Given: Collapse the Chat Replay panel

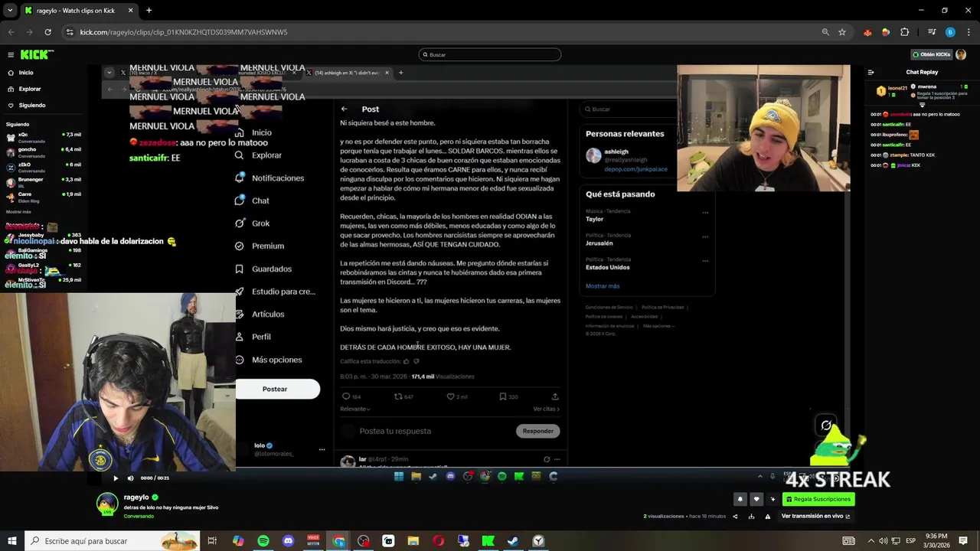Looking at the screenshot, I should [871, 72].
